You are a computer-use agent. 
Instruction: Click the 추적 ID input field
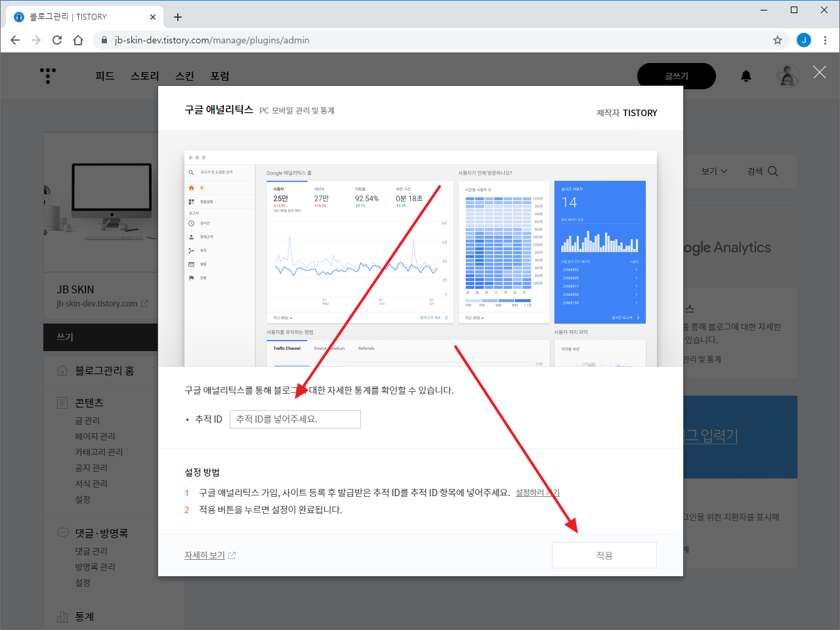[x=295, y=419]
